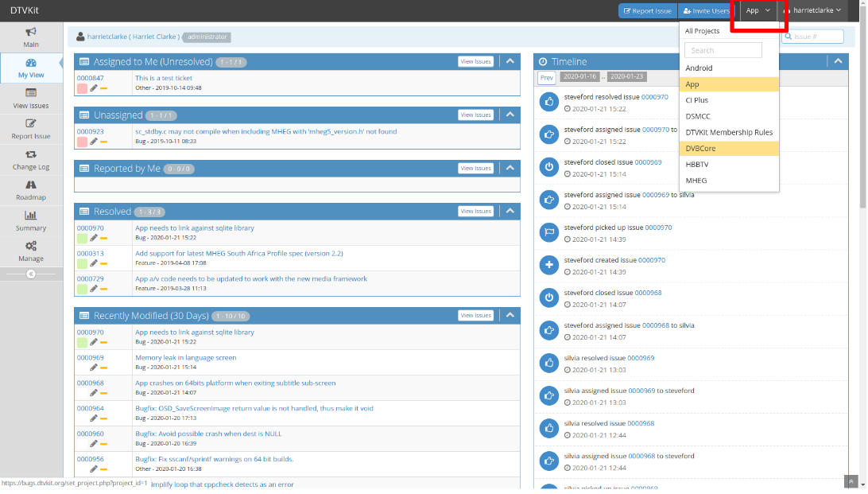Click the project Search input field
The width and height of the screenshot is (868, 494).
[x=723, y=50]
